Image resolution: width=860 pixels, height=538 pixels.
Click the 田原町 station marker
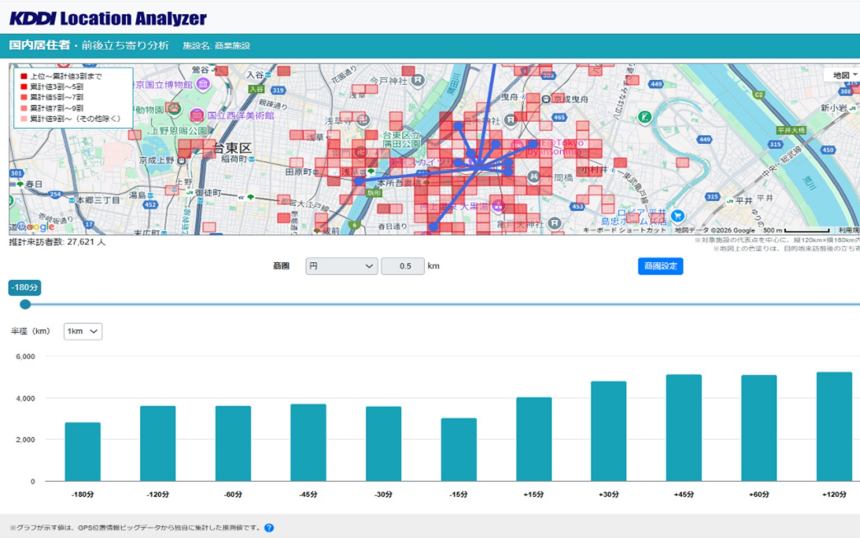pyautogui.click(x=316, y=172)
